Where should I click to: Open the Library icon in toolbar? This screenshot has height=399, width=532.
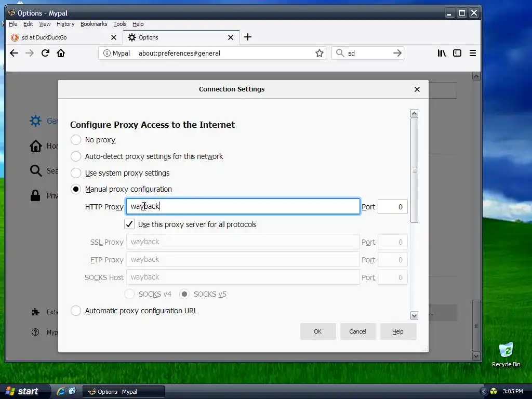click(x=442, y=53)
